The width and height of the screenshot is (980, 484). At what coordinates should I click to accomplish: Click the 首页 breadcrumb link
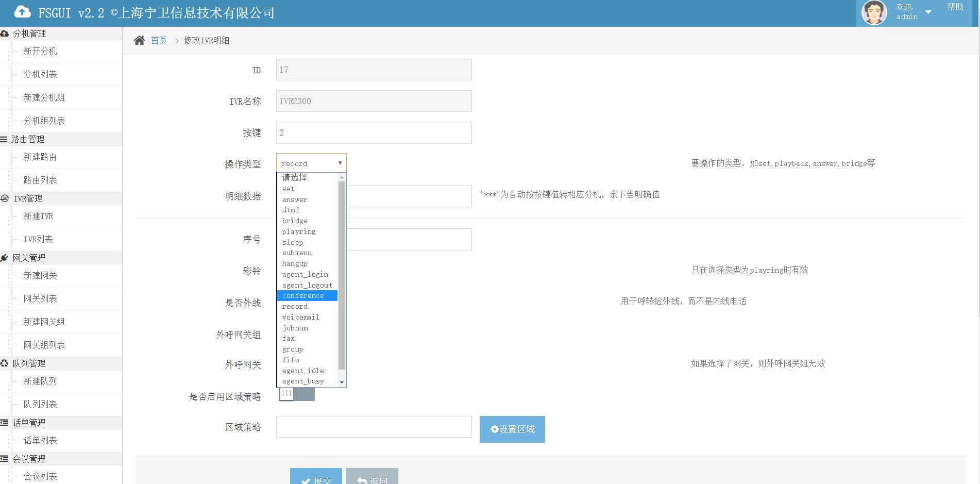point(159,40)
